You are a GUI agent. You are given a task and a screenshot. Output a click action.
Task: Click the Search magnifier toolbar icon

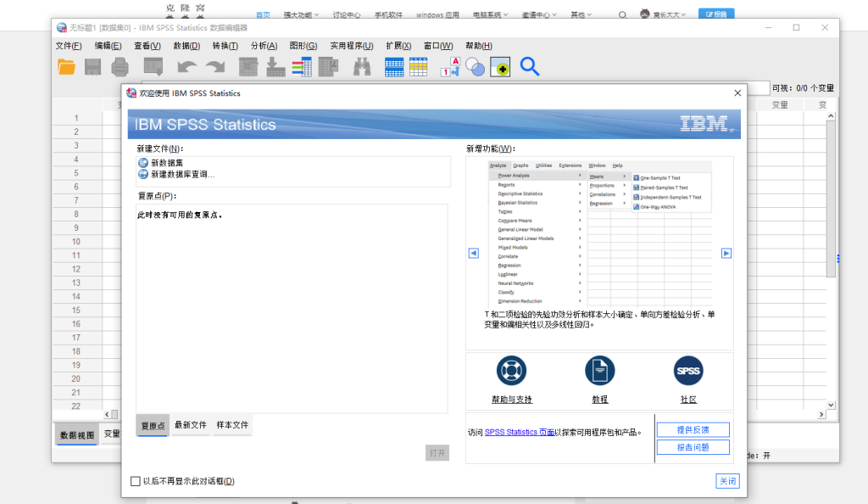(x=529, y=67)
